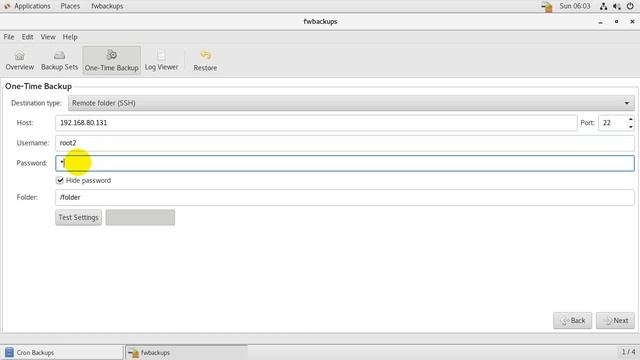
Task: Click the workspace switcher showing 1 / 4
Action: (x=628, y=352)
